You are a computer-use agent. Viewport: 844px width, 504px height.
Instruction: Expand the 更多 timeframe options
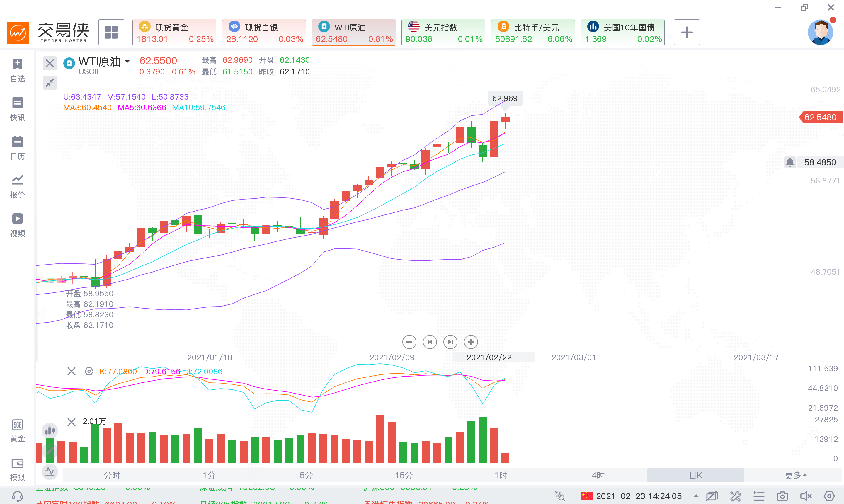(795, 475)
